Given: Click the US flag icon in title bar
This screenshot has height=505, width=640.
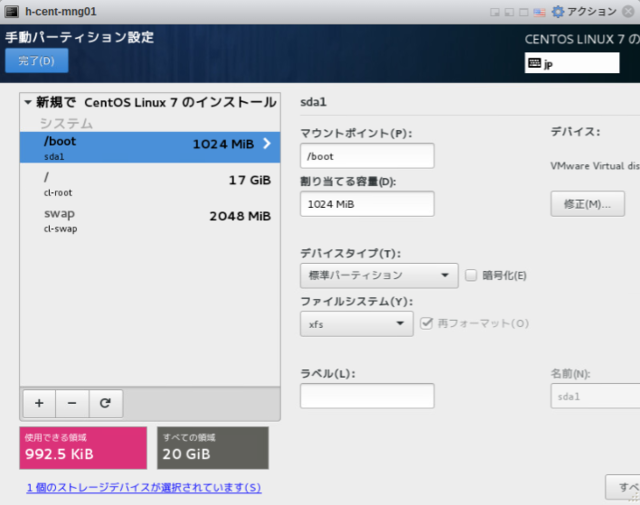Looking at the screenshot, I should coord(539,12).
